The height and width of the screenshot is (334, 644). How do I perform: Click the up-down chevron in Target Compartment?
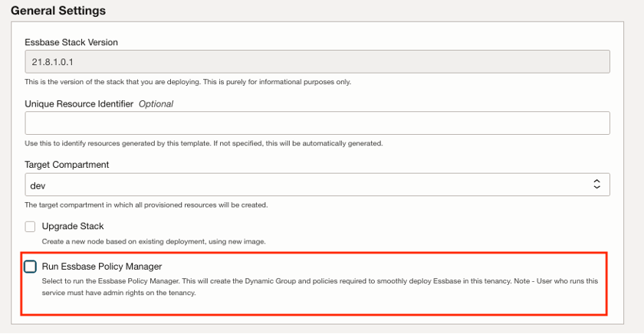pyautogui.click(x=597, y=185)
